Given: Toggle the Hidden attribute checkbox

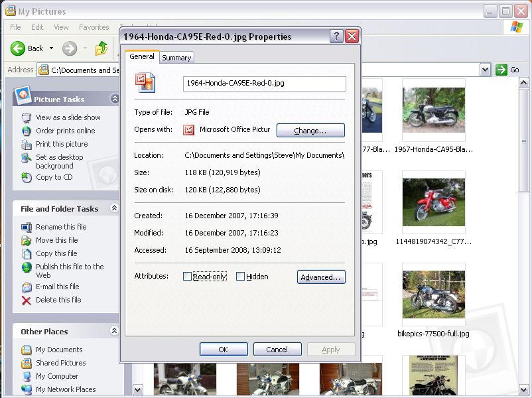Looking at the screenshot, I should click(241, 277).
